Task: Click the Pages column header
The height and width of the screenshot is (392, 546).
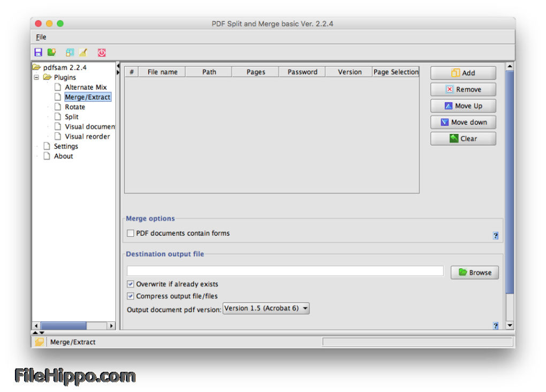Action: coord(255,72)
